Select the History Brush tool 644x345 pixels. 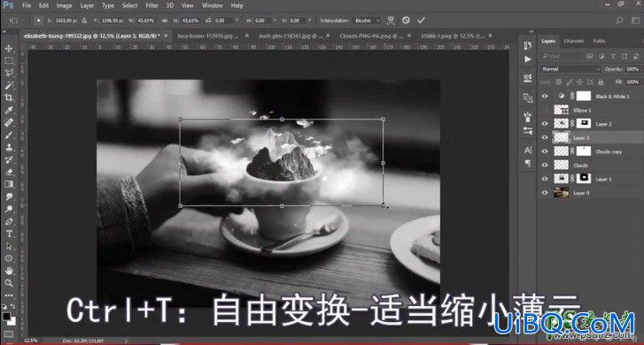coord(9,159)
